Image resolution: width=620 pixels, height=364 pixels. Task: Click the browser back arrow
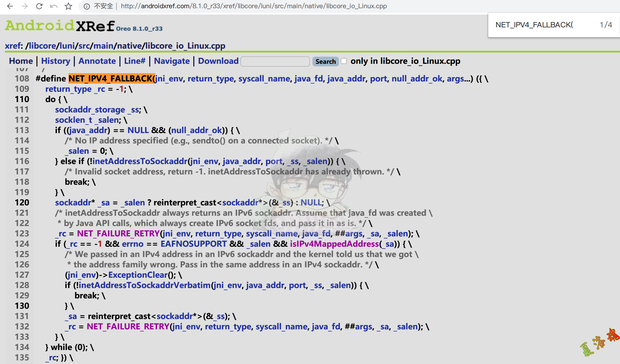[10, 6]
